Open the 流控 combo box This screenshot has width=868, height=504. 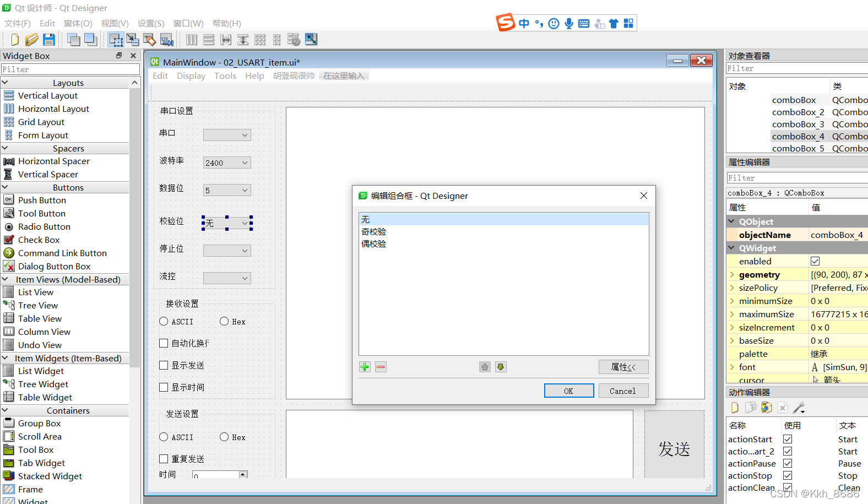pos(227,278)
